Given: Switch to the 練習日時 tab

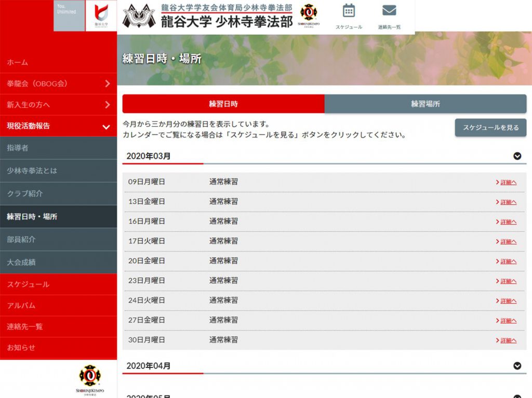Looking at the screenshot, I should (223, 104).
